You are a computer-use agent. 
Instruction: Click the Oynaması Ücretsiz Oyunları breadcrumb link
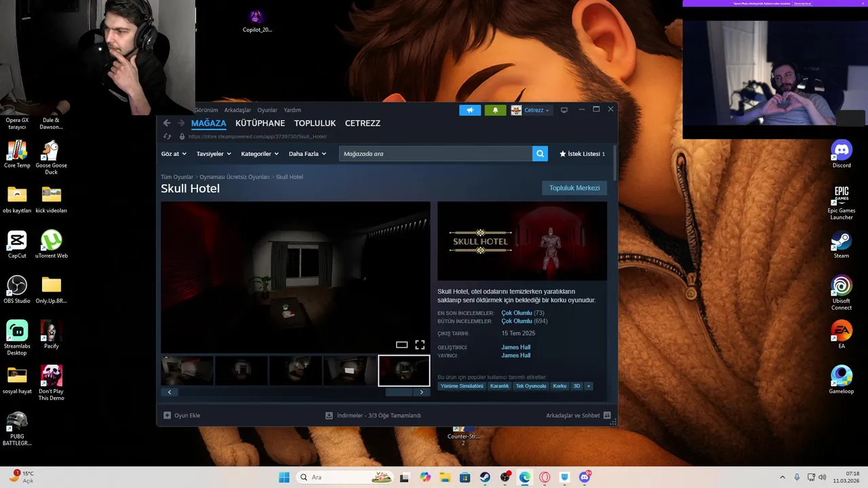click(x=235, y=177)
